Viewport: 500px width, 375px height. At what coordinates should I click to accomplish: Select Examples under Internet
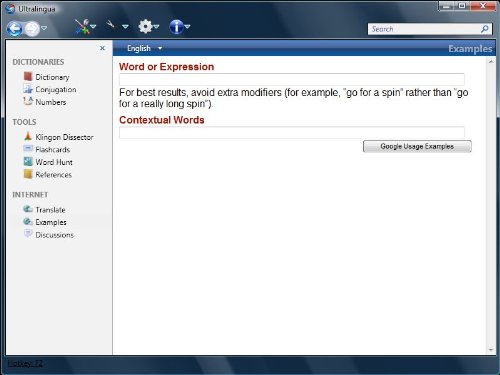(51, 222)
